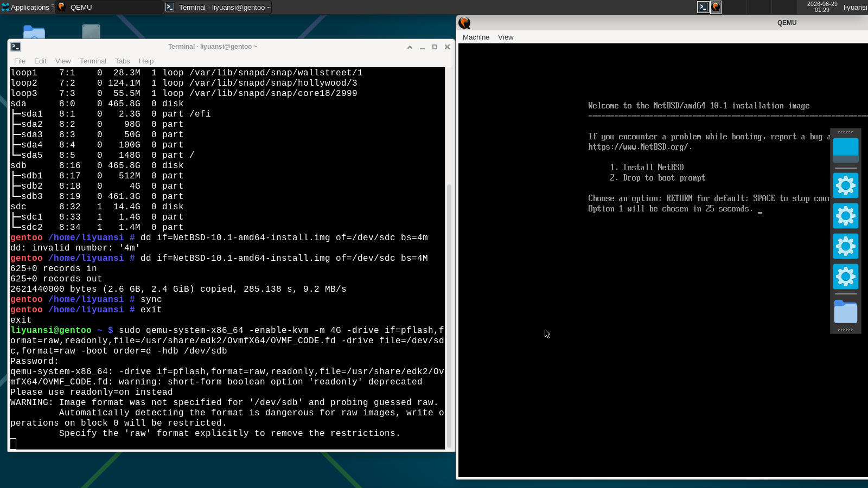
Task: Open the date and time clock in the panel
Action: click(x=822, y=7)
